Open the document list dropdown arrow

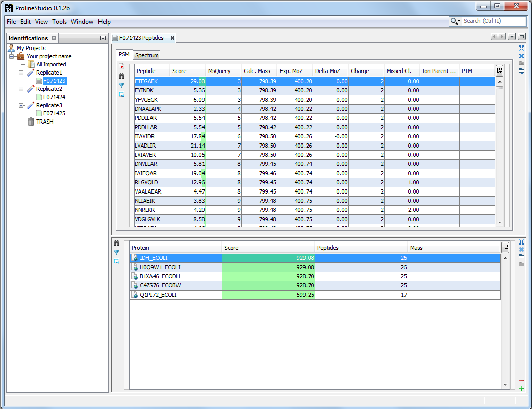point(512,37)
